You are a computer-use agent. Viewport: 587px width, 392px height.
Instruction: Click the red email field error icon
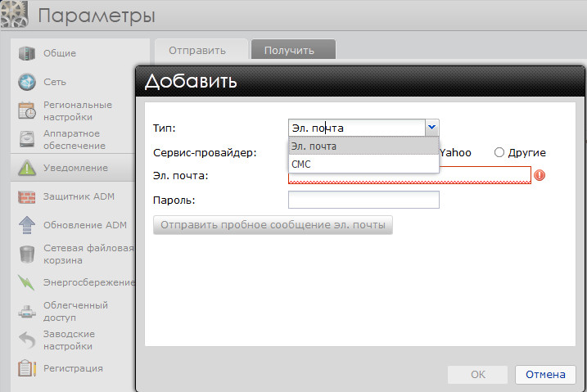540,175
